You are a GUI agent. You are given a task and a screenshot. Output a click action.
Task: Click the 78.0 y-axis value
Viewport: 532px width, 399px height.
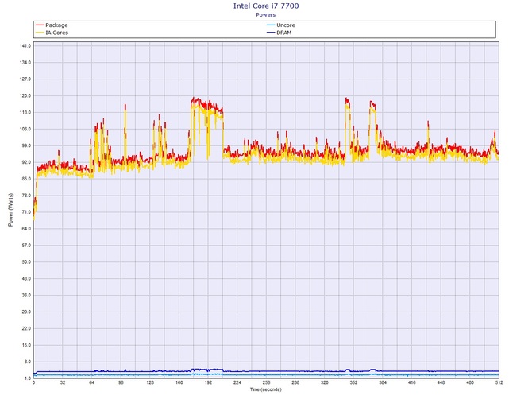tap(26, 196)
